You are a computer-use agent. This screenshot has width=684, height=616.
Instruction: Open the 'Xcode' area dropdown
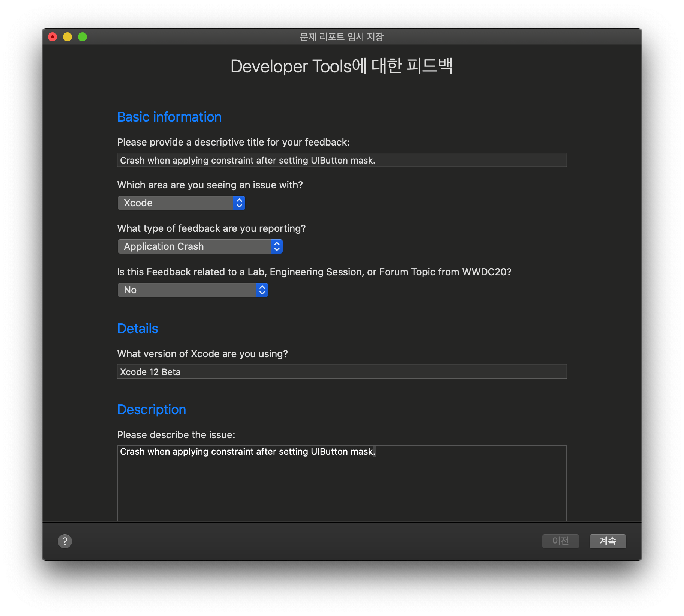tap(181, 203)
